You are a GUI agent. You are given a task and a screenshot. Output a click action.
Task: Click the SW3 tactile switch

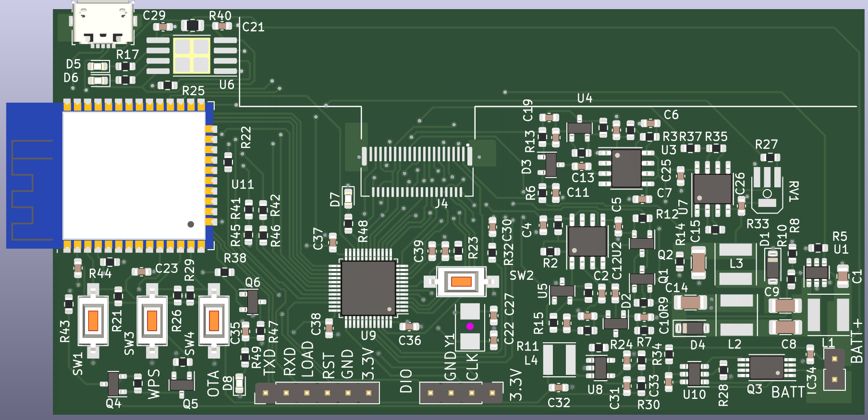coord(152,321)
